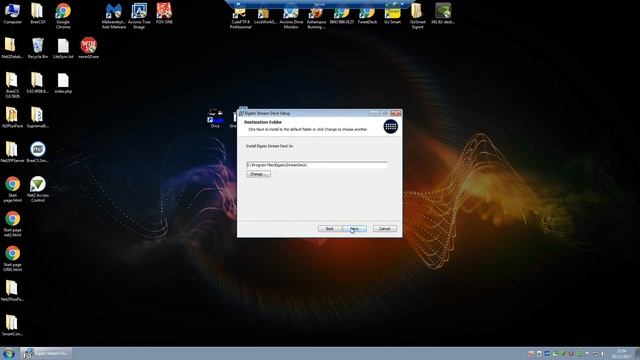Select the Google Chrome desktop shortcut

[x=63, y=16]
